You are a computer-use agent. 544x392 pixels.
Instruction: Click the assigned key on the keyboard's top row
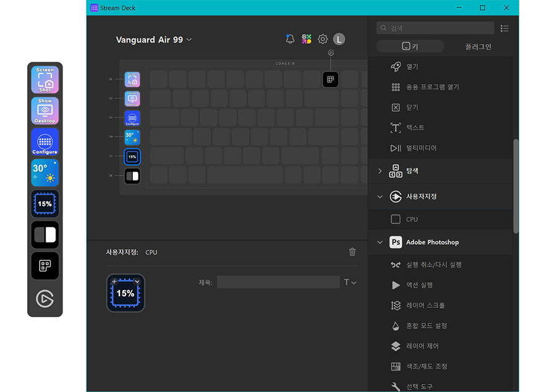coord(330,79)
